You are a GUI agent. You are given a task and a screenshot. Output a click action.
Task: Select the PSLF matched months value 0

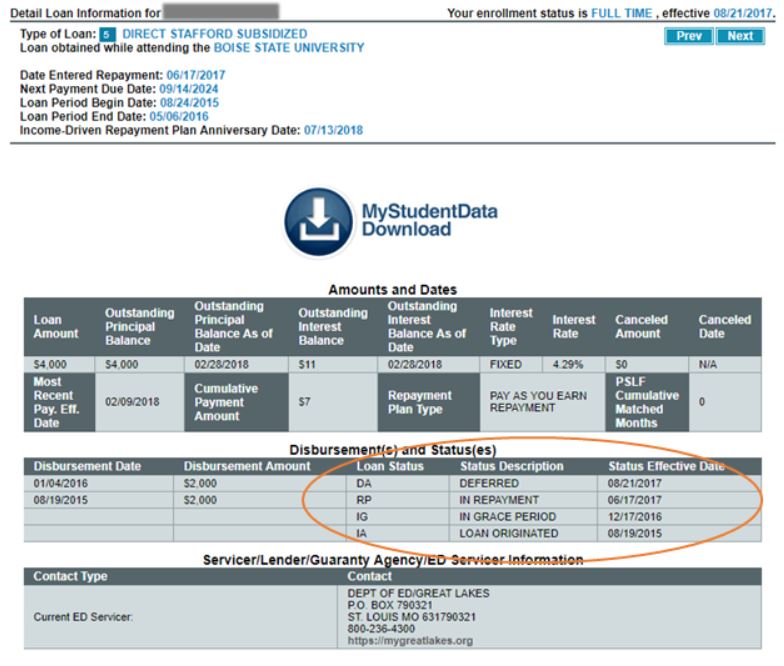(726, 402)
